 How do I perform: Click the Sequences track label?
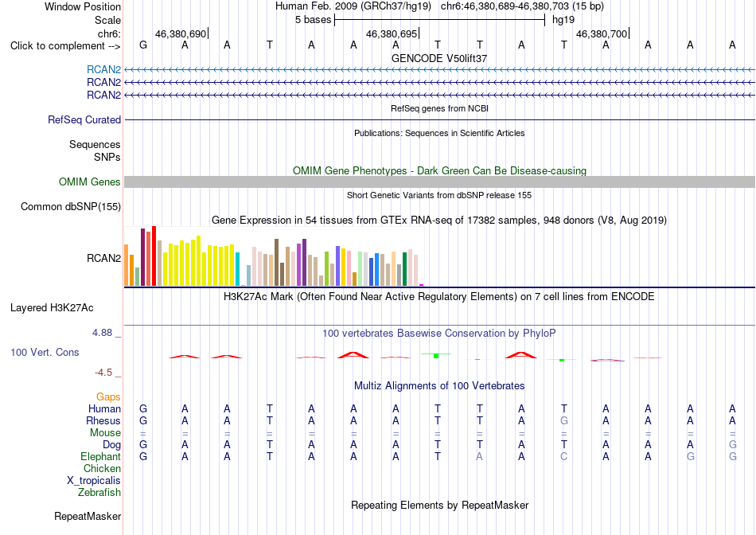(95, 144)
